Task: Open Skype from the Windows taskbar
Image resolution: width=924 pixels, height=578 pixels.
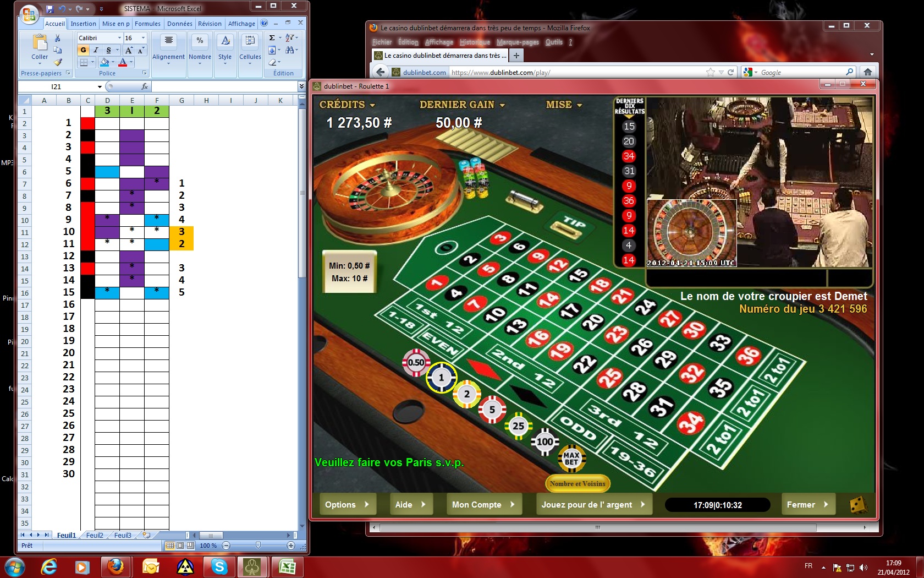Action: pyautogui.click(x=219, y=566)
